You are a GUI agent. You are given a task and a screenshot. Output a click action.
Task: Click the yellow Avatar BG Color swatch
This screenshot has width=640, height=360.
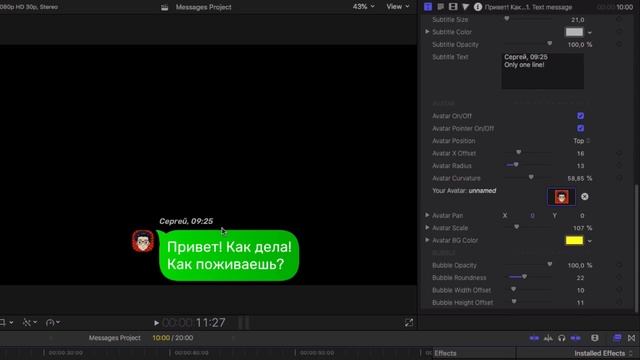pyautogui.click(x=574, y=240)
